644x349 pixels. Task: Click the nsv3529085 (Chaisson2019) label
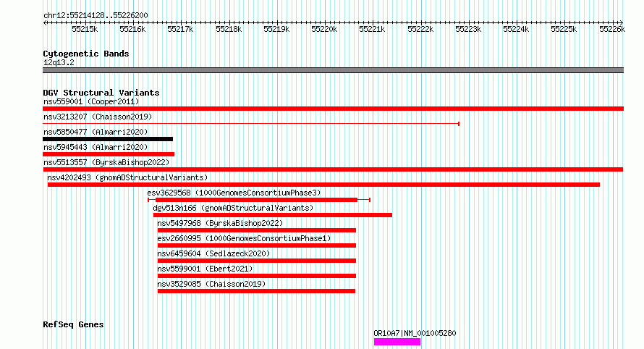pos(211,284)
